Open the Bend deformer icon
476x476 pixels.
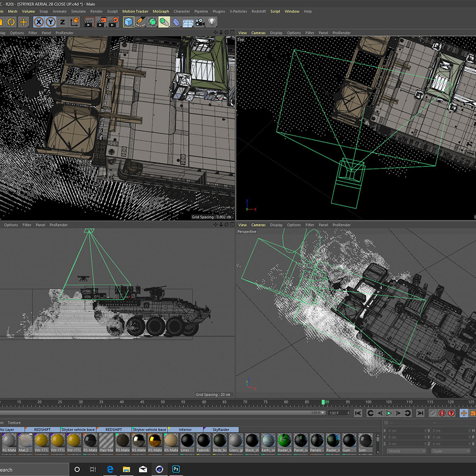(176, 22)
